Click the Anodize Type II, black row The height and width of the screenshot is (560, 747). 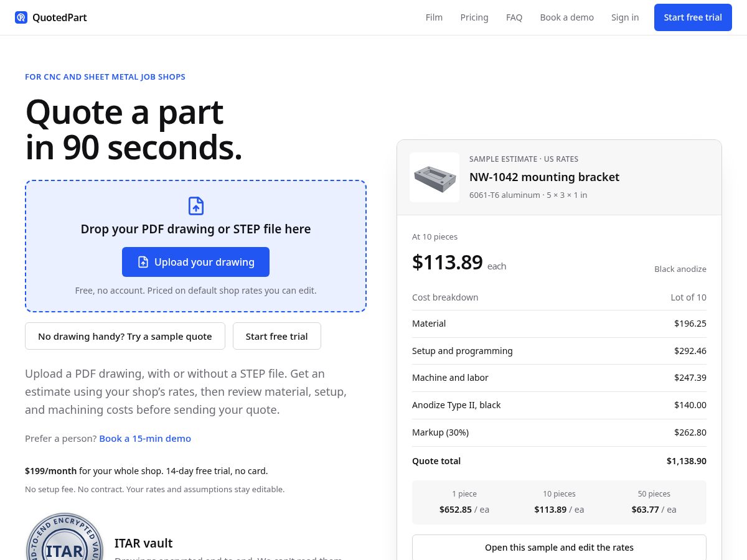pos(559,405)
